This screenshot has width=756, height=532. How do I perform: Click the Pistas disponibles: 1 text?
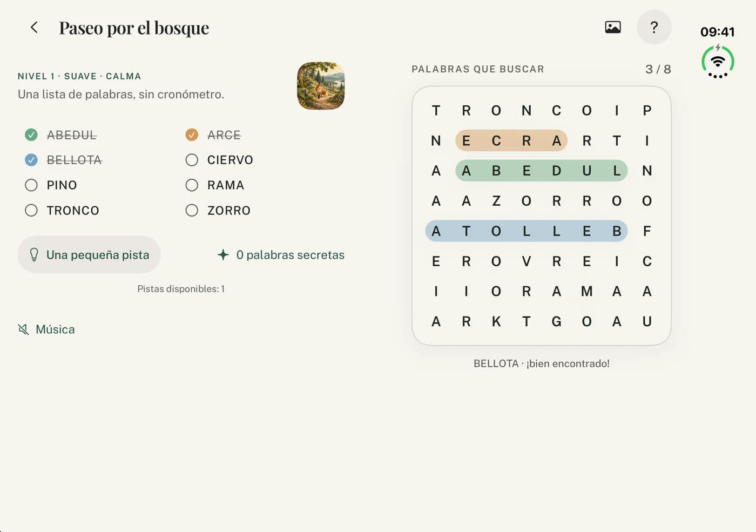coord(181,289)
